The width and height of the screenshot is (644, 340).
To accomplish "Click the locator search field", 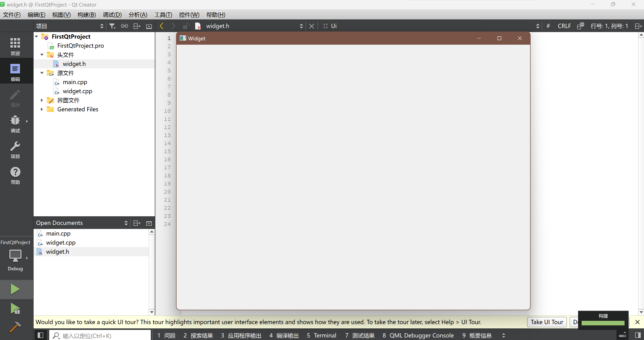I will [x=100, y=335].
